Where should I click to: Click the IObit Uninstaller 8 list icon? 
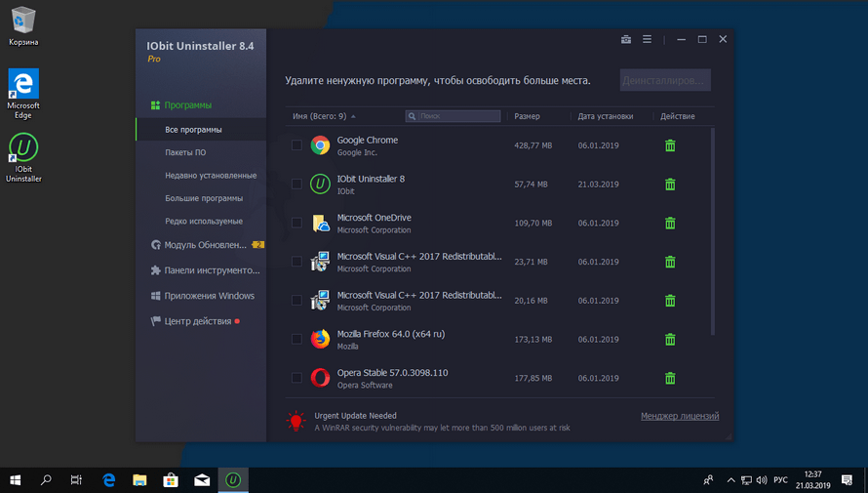coord(320,184)
